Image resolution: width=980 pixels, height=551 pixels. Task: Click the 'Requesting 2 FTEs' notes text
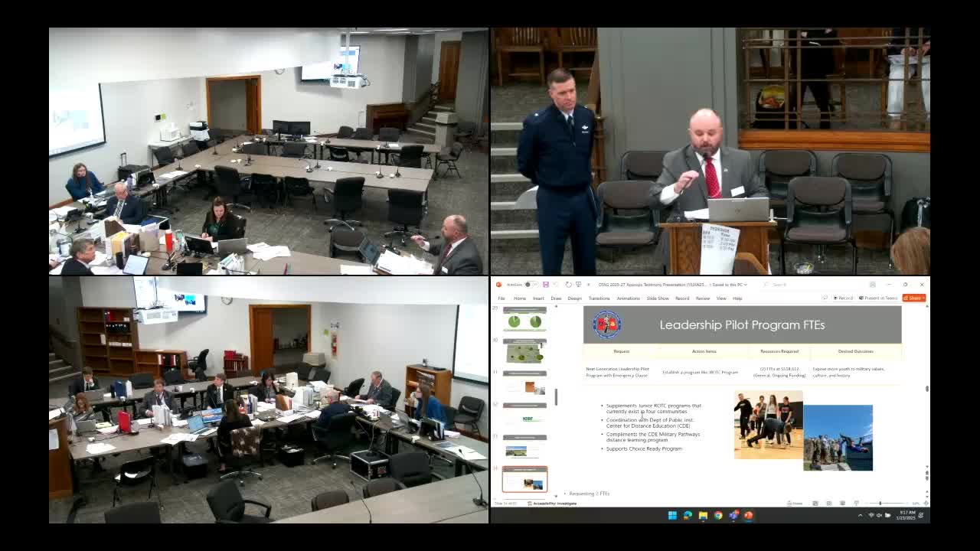pos(590,494)
